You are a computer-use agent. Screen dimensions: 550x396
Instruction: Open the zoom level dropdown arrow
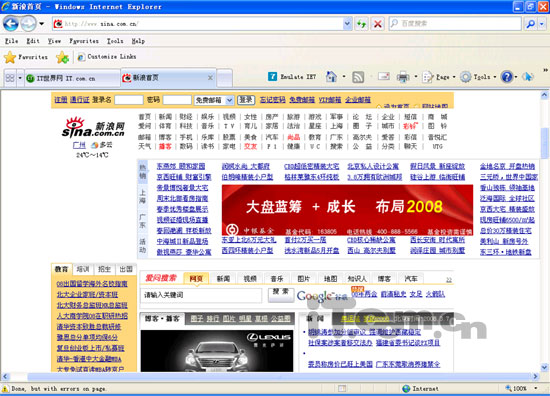click(x=536, y=388)
